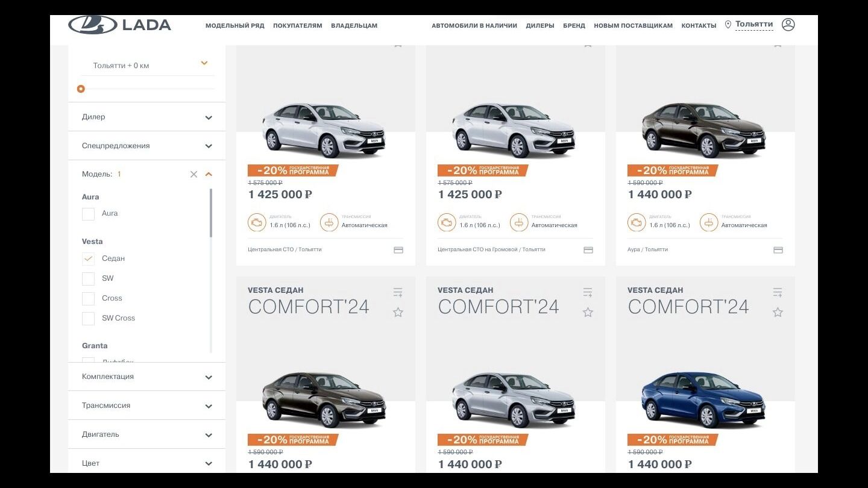The image size is (868, 488).
Task: Enable the SW Cross checkbox
Action: 89,319
